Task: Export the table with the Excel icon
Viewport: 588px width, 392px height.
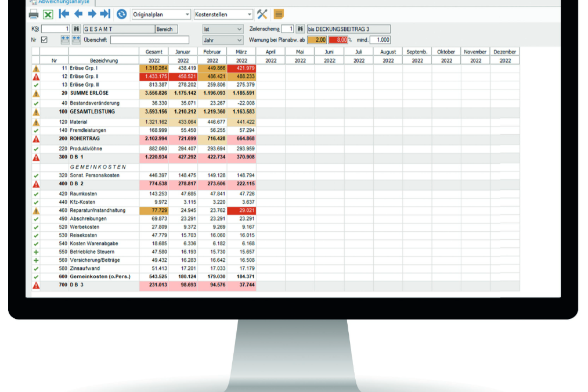Action: [48, 14]
